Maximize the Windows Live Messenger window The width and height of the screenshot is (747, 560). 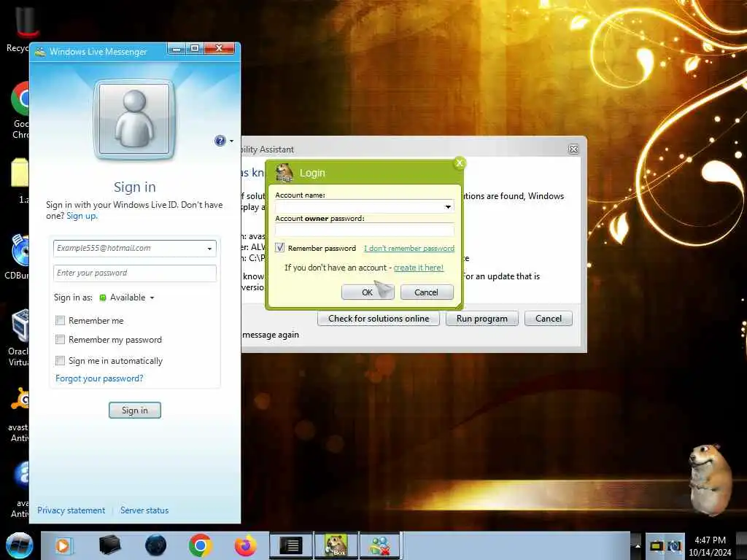195,49
